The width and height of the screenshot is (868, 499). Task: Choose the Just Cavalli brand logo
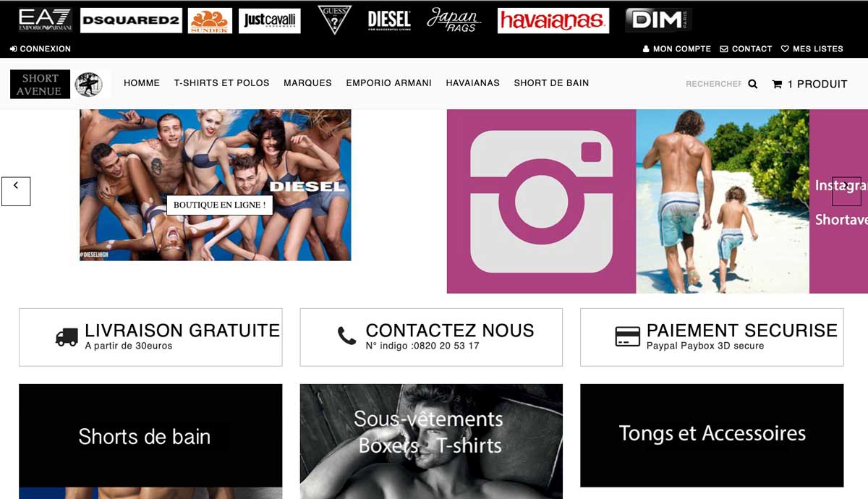270,21
